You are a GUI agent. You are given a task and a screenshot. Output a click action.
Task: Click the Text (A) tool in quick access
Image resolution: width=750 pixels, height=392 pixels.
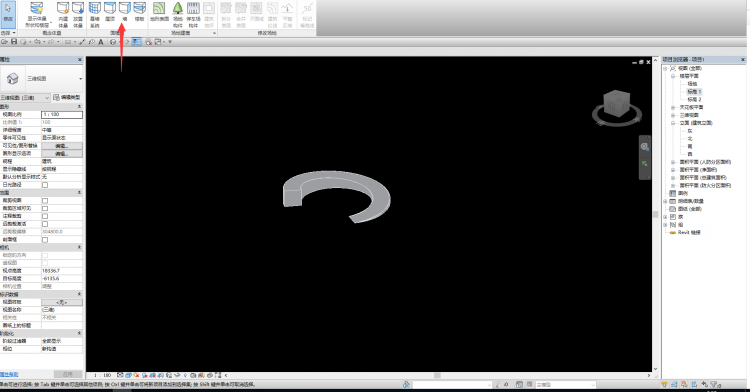[x=101, y=42]
